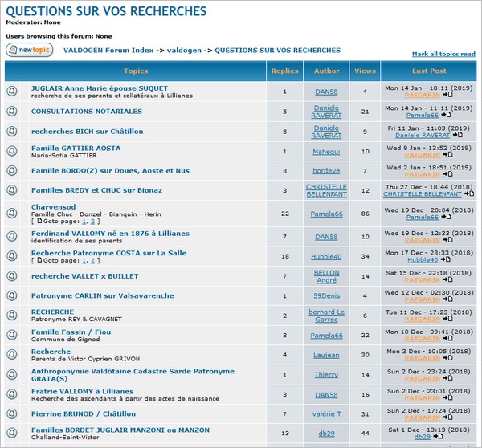The image size is (482, 448).
Task: Open Recherche topic about Victor Cyprien GRIVON
Action: (x=51, y=352)
